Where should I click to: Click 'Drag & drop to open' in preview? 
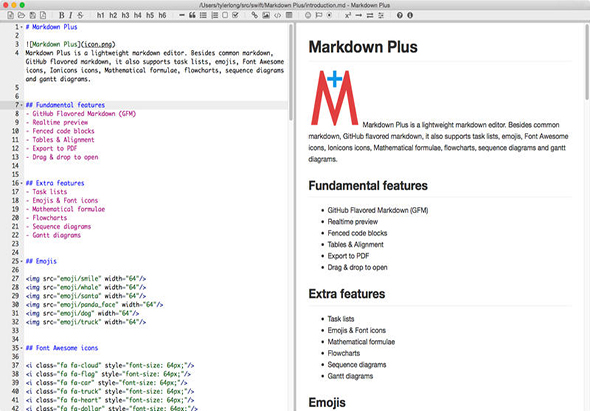tap(357, 267)
